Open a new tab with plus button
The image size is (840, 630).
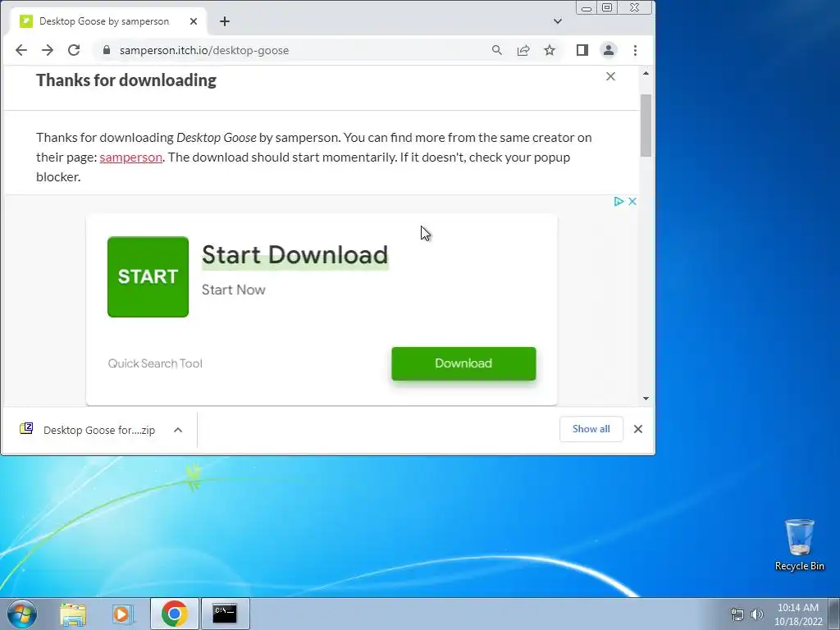pos(225,21)
